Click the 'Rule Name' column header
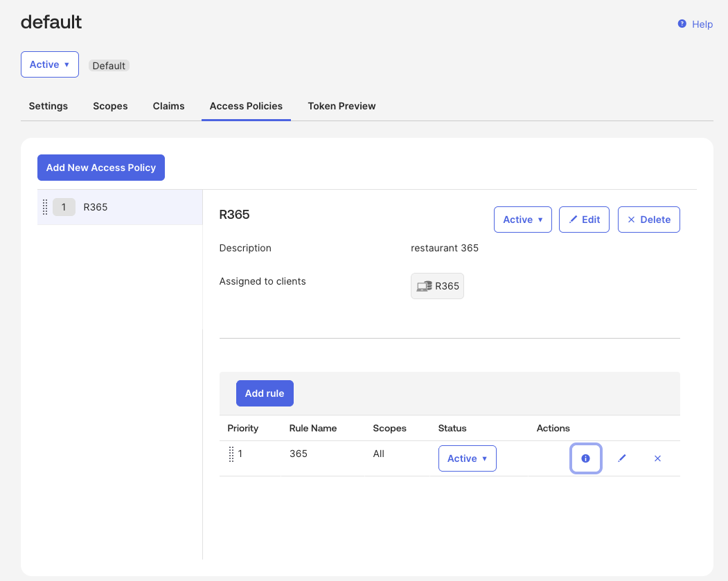Viewport: 728px width, 581px height. pyautogui.click(x=313, y=429)
